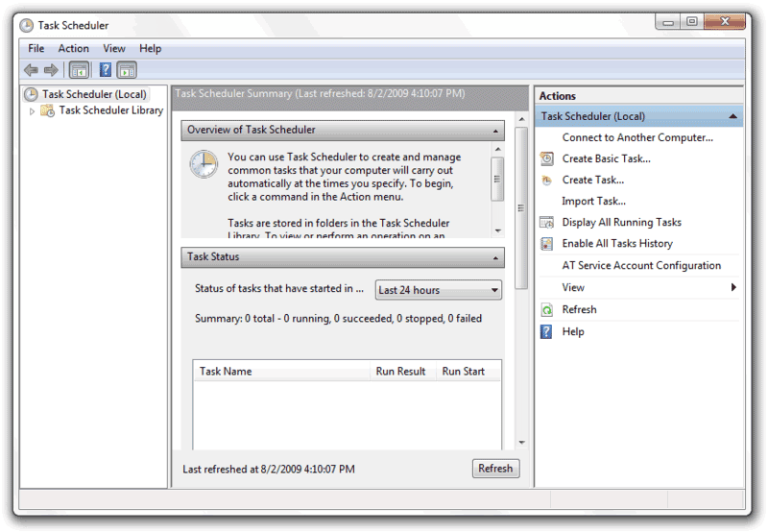The image size is (768, 532).
Task: Click the Run Result column header
Action: coord(403,372)
